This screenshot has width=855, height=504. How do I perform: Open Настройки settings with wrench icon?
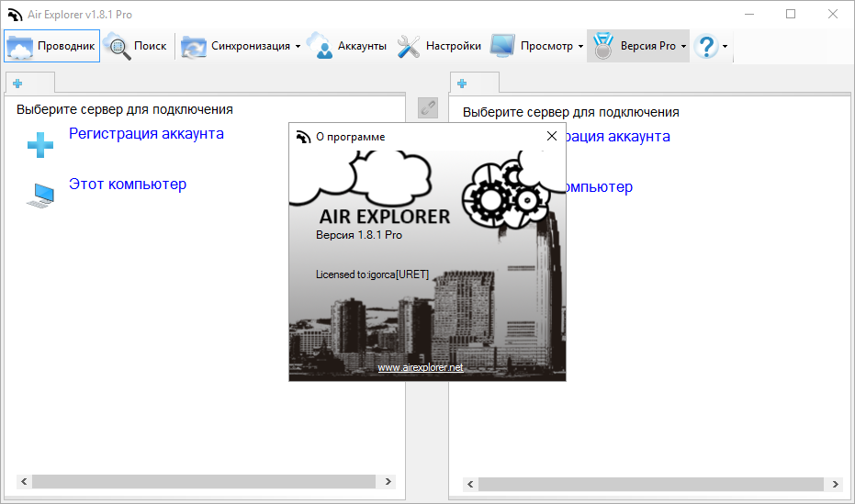click(439, 46)
